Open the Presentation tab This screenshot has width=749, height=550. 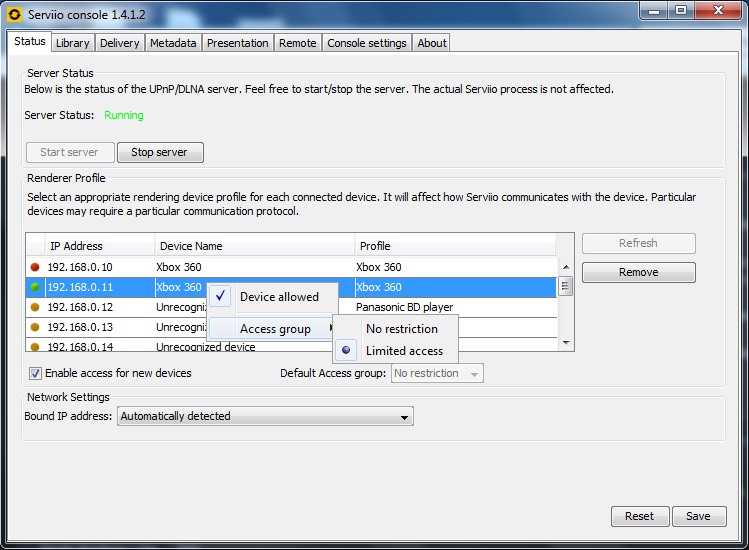tap(237, 43)
